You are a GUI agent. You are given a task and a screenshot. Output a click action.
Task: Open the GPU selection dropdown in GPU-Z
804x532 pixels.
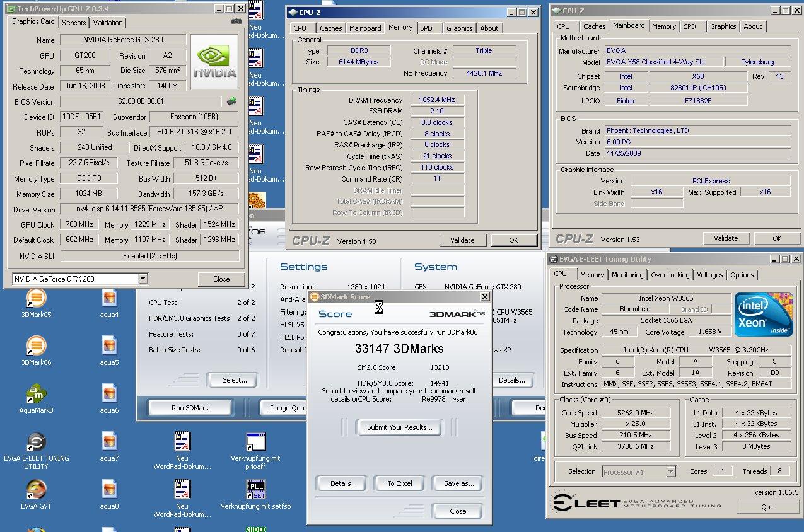point(143,279)
